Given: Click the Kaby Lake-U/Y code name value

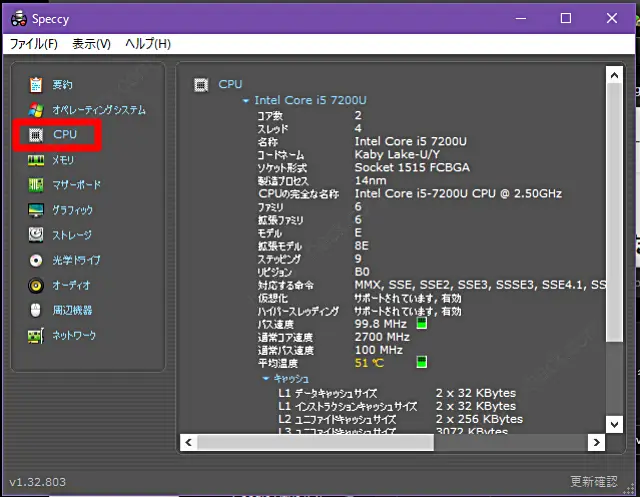Looking at the screenshot, I should [397, 154].
